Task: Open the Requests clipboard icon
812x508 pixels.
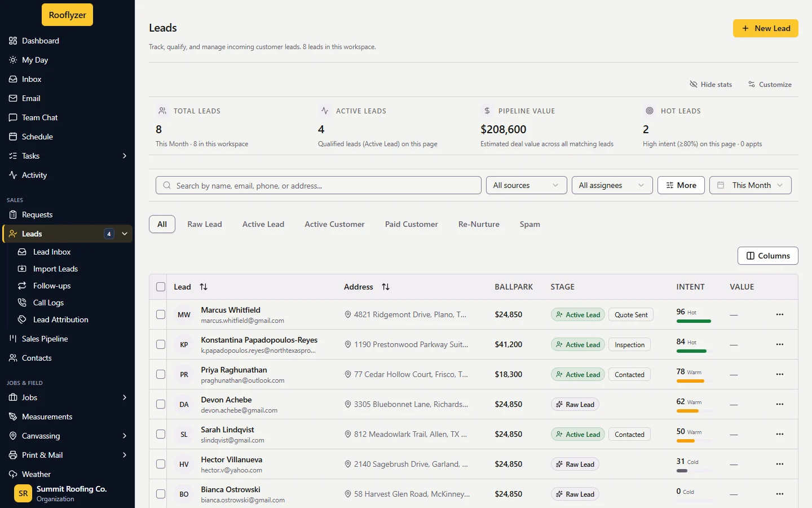Action: coord(13,214)
